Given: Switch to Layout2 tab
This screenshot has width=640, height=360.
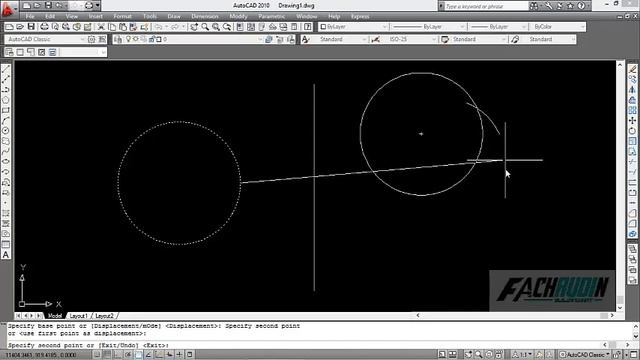Looking at the screenshot, I should point(104,316).
